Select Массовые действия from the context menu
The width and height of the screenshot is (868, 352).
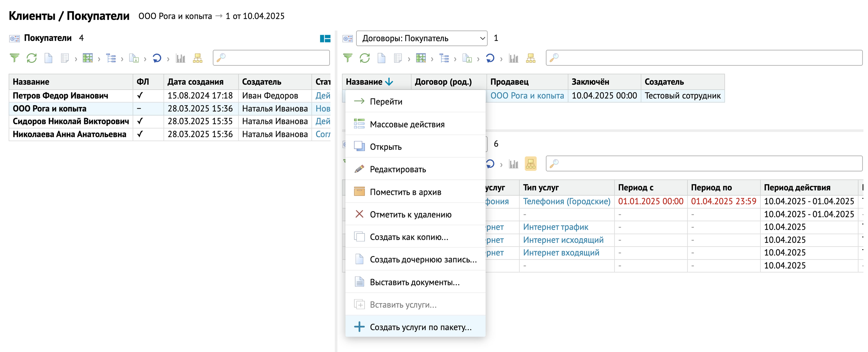click(x=415, y=124)
